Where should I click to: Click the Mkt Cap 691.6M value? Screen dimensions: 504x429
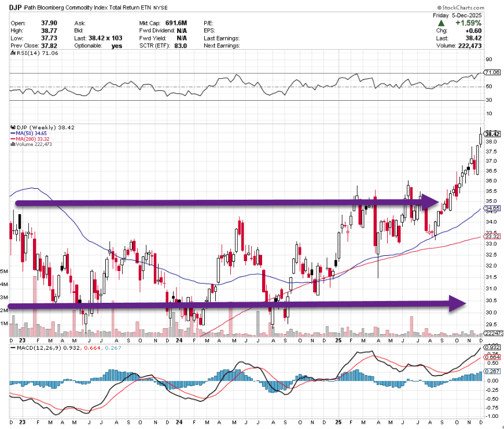point(176,23)
